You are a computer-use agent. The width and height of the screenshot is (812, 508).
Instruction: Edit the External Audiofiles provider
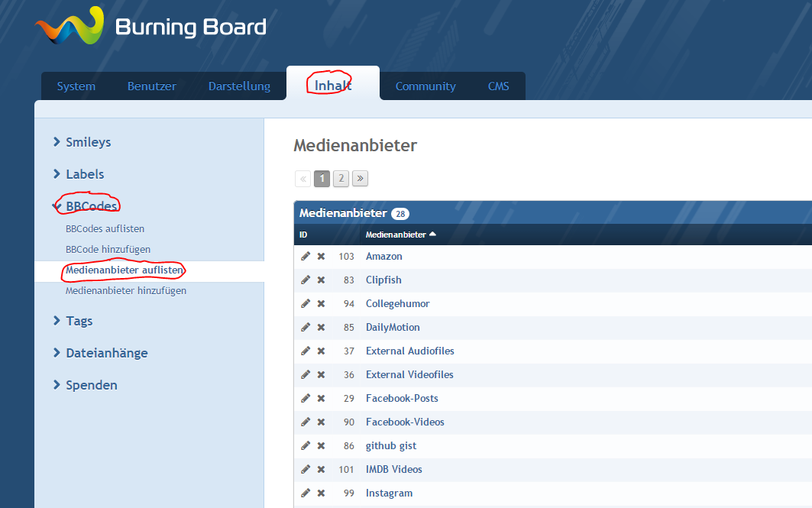tap(306, 351)
